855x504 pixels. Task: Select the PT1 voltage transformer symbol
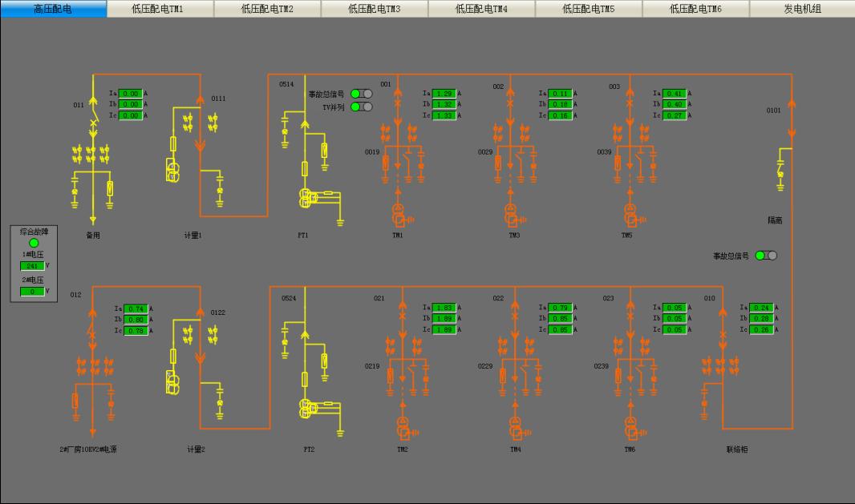306,198
